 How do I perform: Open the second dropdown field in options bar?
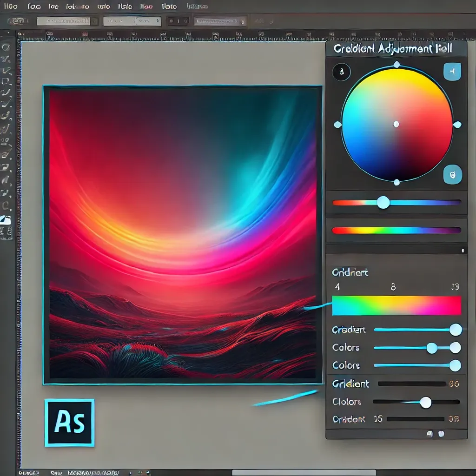(132, 21)
